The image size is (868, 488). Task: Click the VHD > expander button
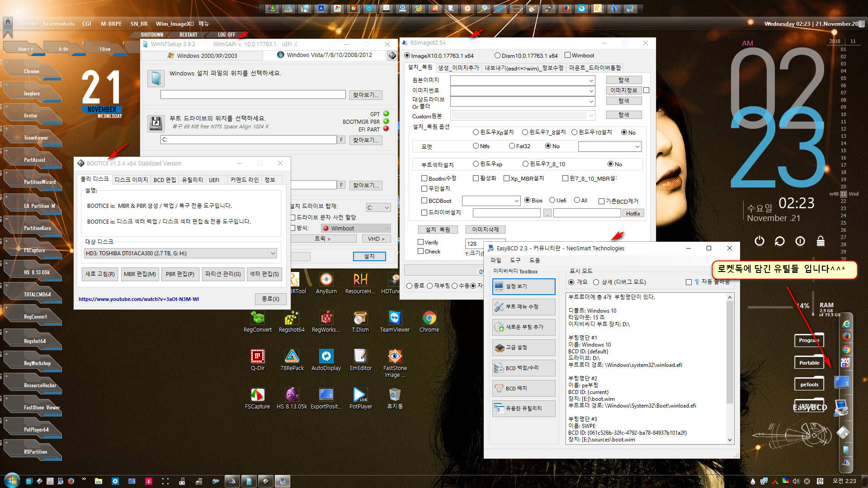point(376,239)
